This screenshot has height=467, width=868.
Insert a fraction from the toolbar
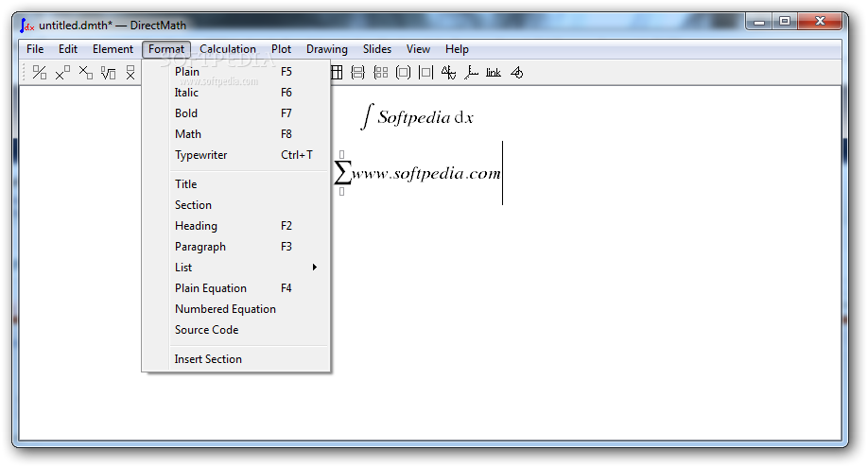40,73
